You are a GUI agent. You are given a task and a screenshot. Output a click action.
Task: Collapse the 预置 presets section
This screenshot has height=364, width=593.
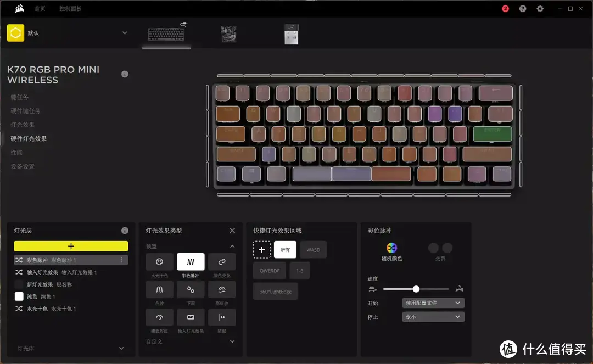232,247
